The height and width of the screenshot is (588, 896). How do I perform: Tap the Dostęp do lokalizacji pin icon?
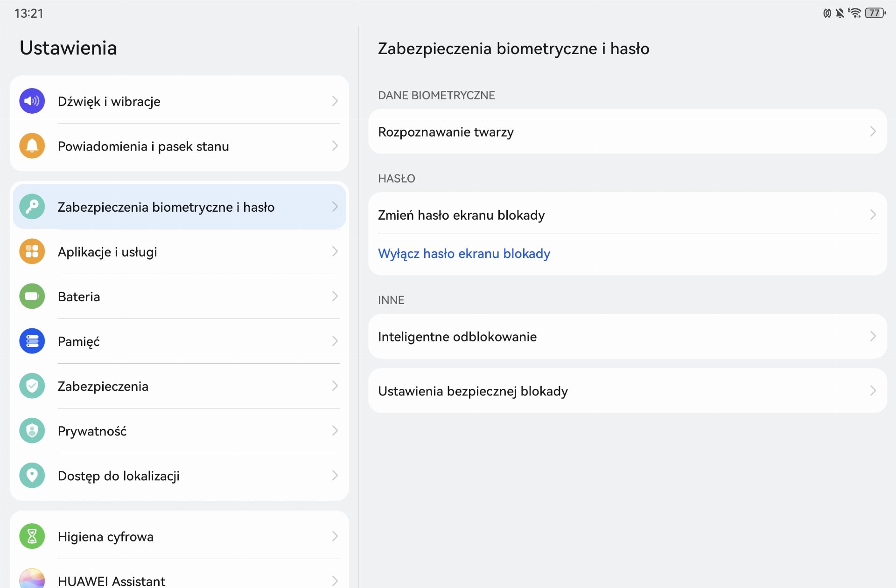click(x=32, y=475)
